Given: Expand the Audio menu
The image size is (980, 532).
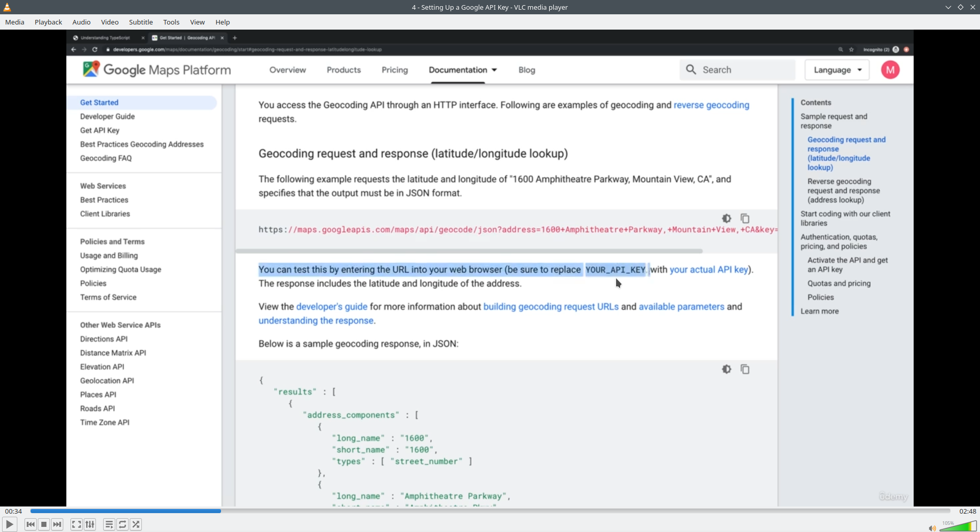Looking at the screenshot, I should point(81,22).
